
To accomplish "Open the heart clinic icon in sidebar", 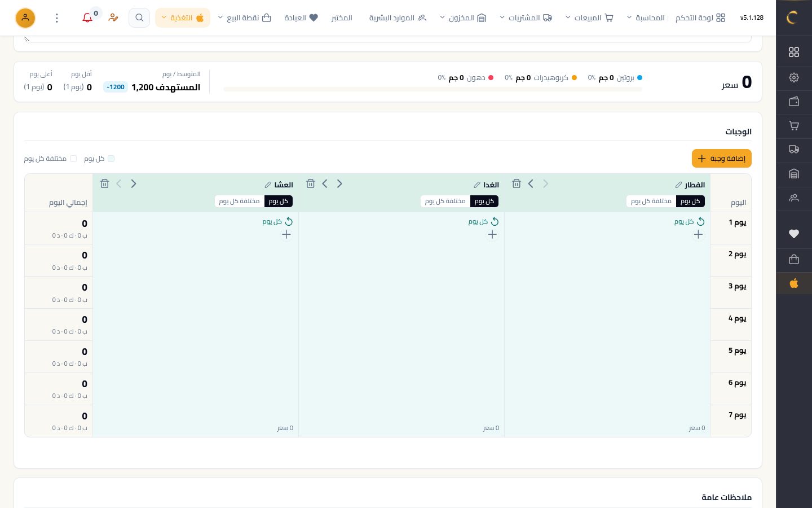I will pos(794,234).
